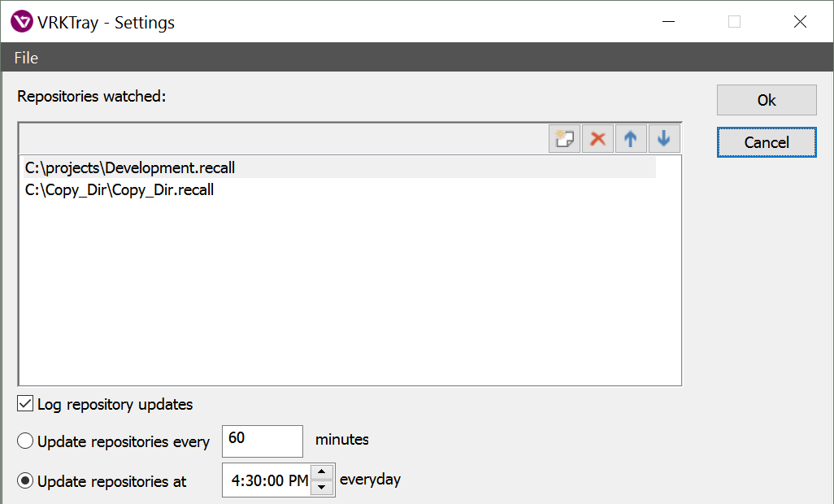Toggle Log repository updates checkbox
Screen dimensions: 834x504
[x=25, y=404]
